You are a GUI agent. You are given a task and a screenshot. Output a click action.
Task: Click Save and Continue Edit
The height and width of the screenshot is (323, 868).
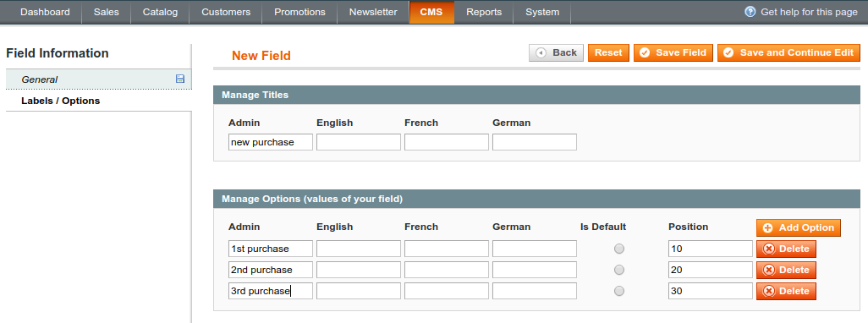coord(788,53)
